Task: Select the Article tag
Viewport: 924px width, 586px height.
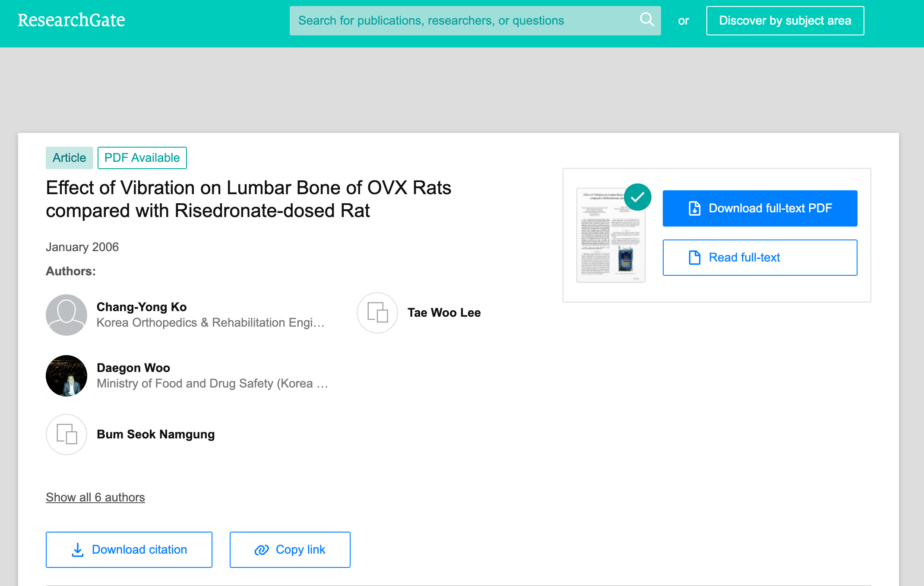Action: coord(69,158)
